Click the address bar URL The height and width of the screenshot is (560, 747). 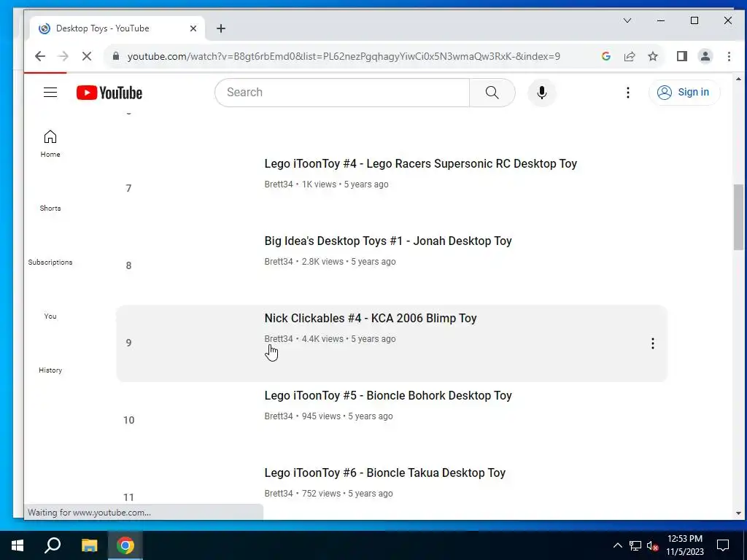(344, 56)
